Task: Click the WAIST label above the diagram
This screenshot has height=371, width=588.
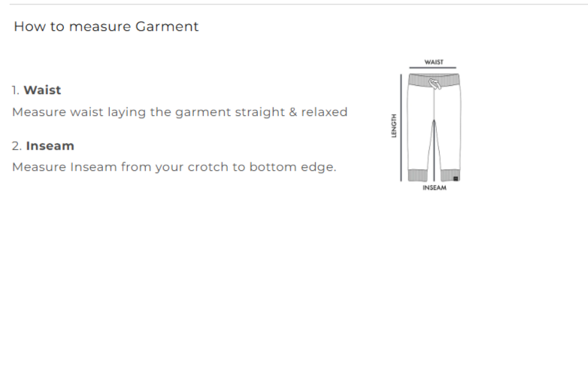Action: (x=434, y=62)
